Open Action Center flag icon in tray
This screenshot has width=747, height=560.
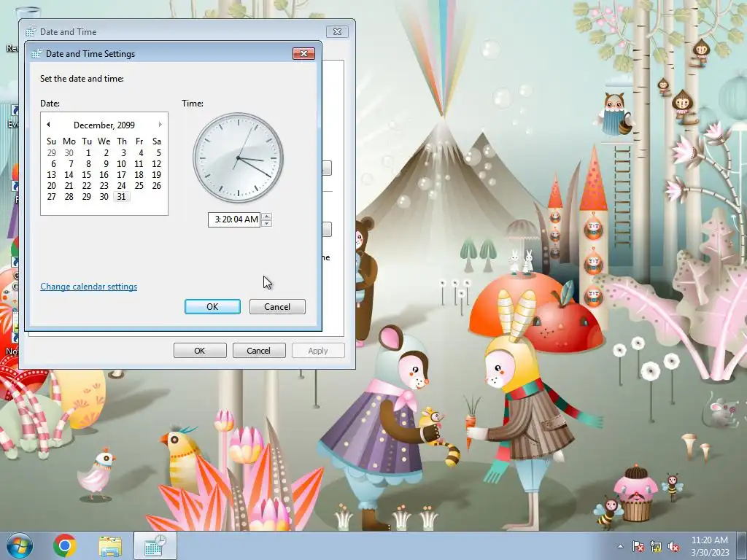[638, 546]
